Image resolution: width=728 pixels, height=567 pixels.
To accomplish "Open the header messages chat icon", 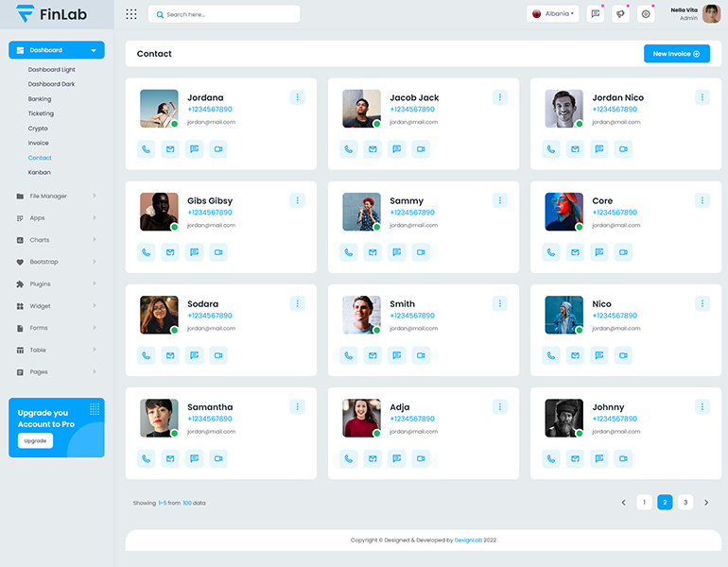I will pyautogui.click(x=595, y=14).
